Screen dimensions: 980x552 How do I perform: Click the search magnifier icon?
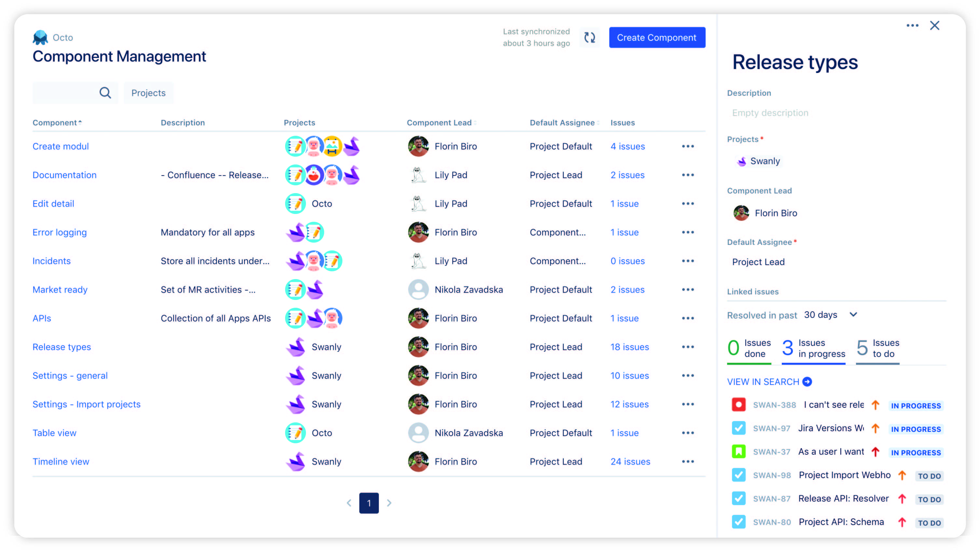click(105, 92)
